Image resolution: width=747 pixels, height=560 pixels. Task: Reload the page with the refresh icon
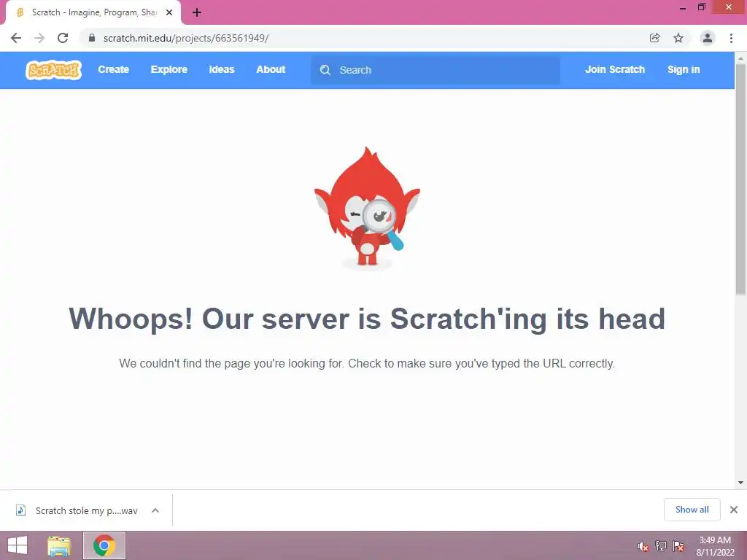coord(63,38)
